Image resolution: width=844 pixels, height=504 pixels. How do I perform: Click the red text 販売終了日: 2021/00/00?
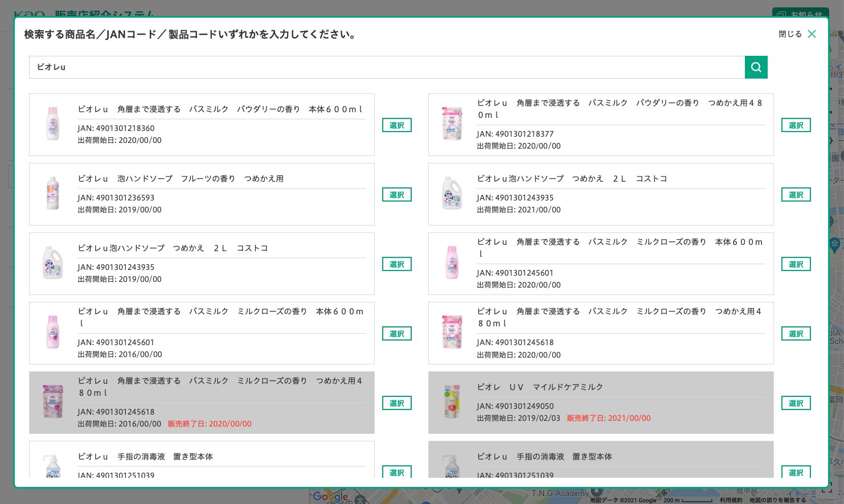click(609, 418)
